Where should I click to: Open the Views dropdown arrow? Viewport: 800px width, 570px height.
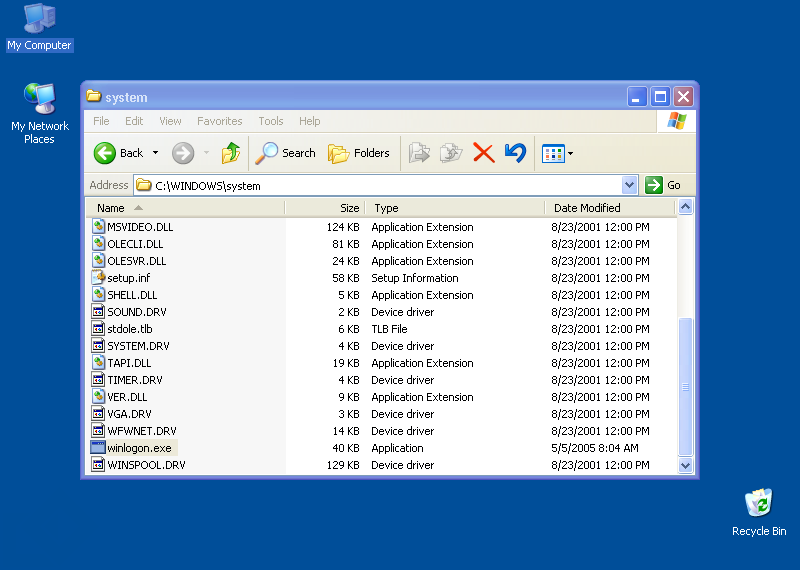coord(570,153)
